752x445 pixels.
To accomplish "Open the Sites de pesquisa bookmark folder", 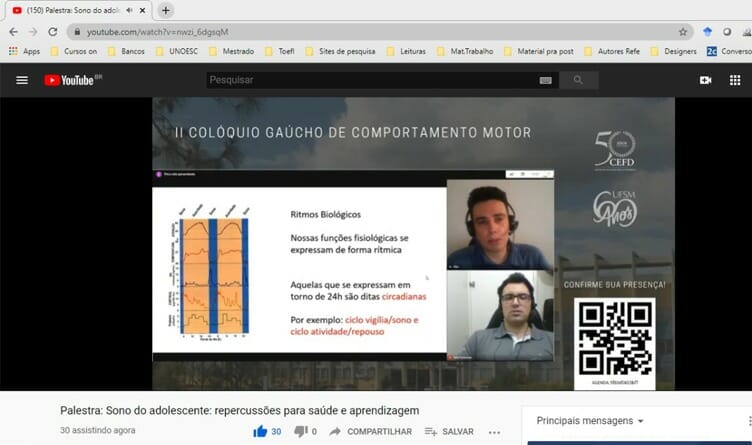I will point(342,51).
